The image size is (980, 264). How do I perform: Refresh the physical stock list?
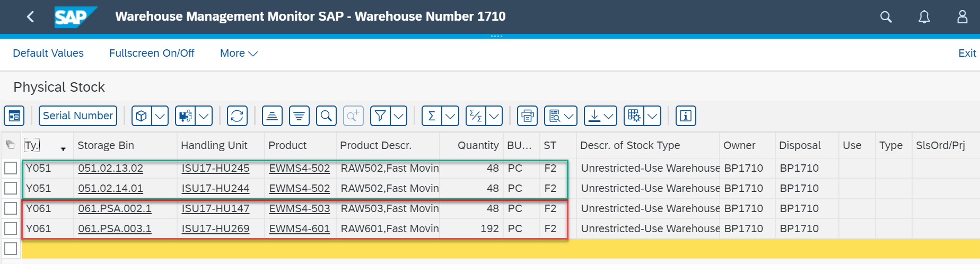click(x=237, y=116)
